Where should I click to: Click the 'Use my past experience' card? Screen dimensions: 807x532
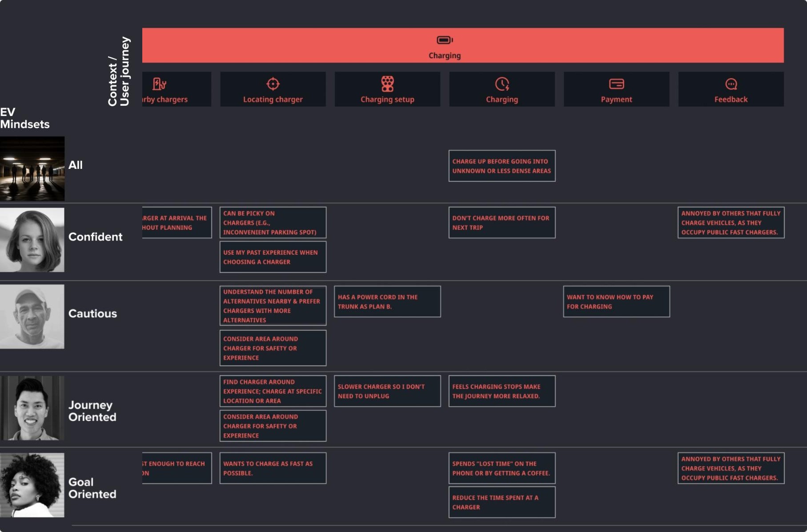coord(273,257)
